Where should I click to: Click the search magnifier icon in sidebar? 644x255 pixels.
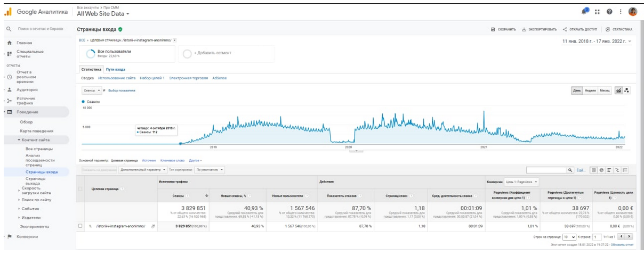point(9,29)
